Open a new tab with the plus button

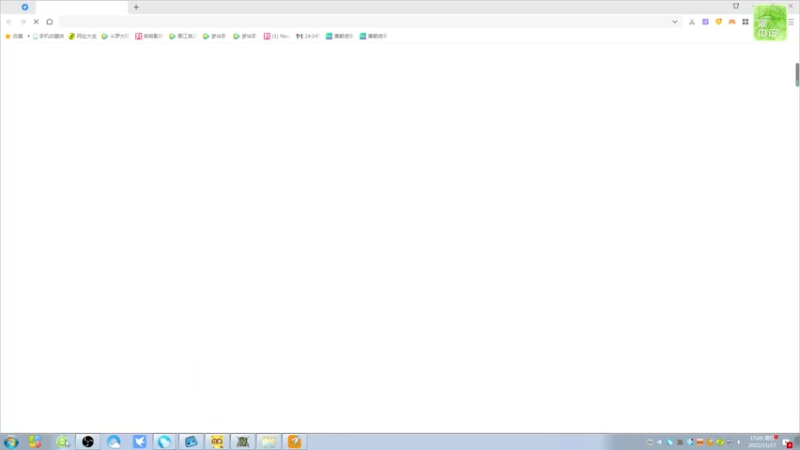coord(136,7)
